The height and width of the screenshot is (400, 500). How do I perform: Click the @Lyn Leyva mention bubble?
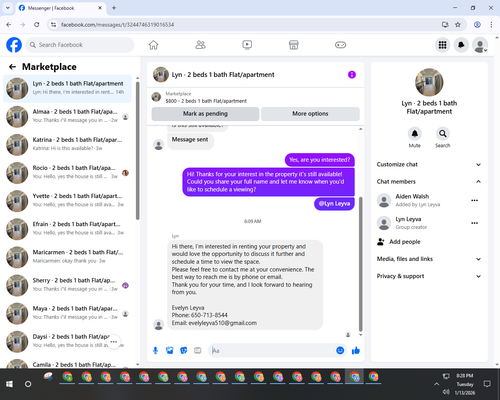pyautogui.click(x=334, y=204)
